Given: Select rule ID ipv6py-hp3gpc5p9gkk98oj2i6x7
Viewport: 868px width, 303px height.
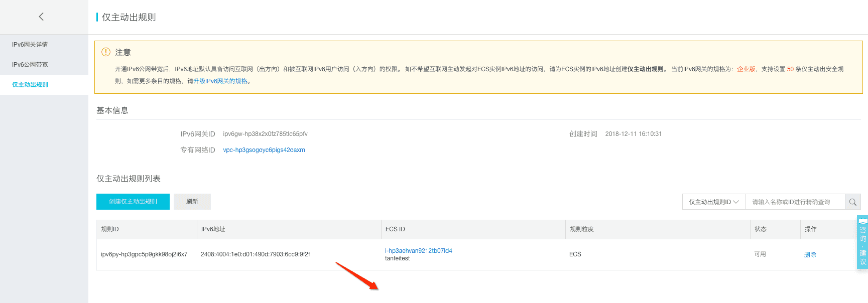Looking at the screenshot, I should [144, 254].
